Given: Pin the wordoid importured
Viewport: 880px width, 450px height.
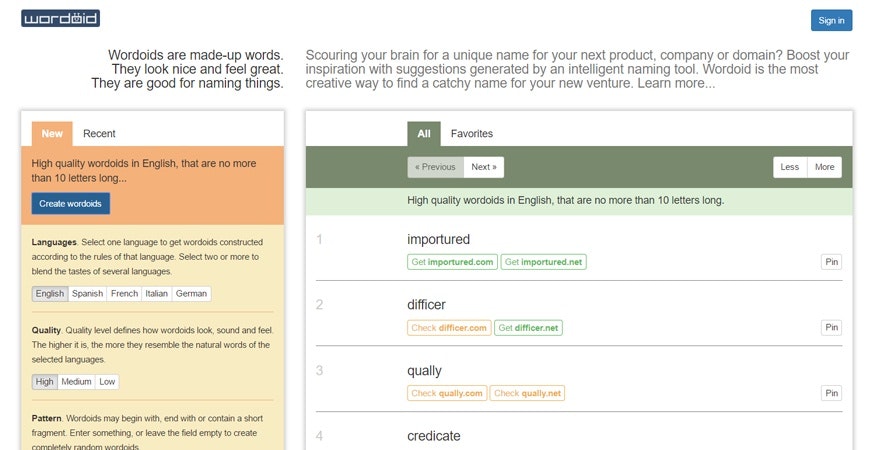Looking at the screenshot, I should pos(831,262).
